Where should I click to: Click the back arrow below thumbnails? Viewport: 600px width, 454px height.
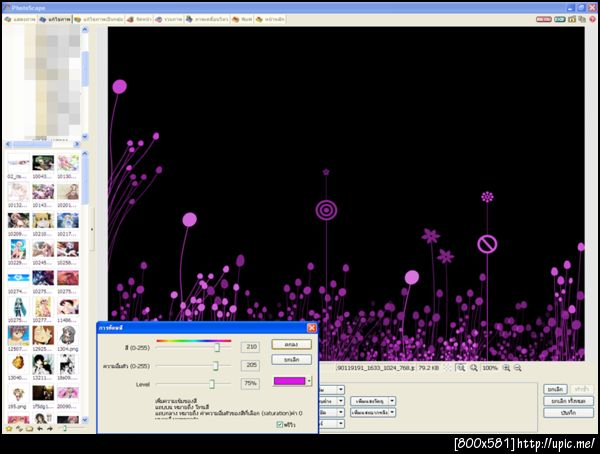pyautogui.click(x=39, y=429)
